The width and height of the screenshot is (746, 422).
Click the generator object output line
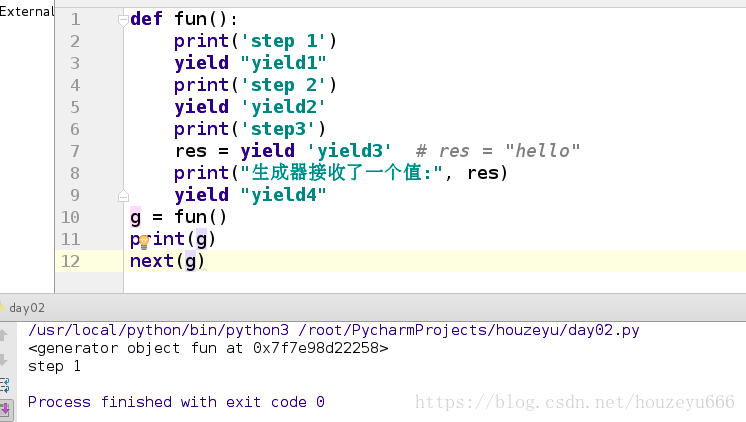pos(208,348)
